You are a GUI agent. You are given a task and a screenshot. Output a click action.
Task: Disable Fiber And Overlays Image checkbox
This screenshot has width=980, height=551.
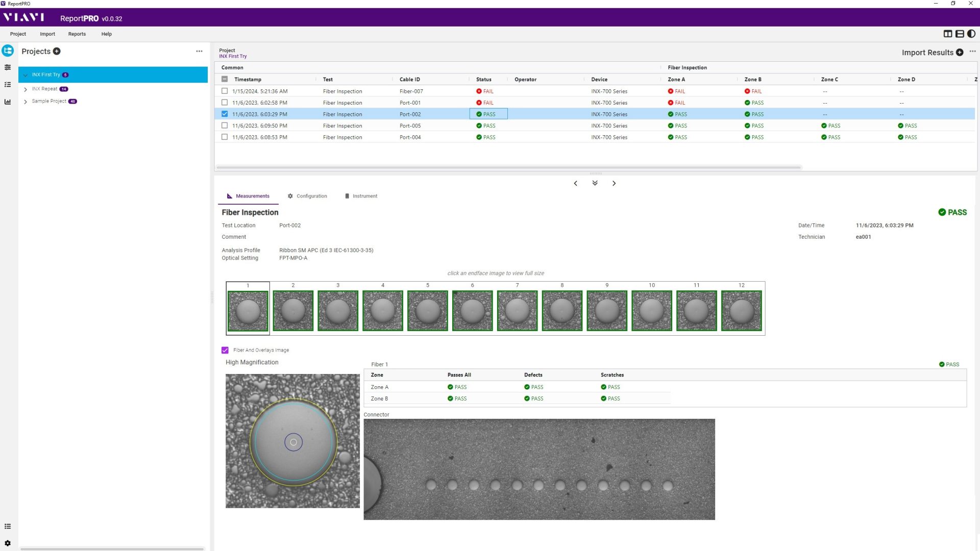coord(225,350)
